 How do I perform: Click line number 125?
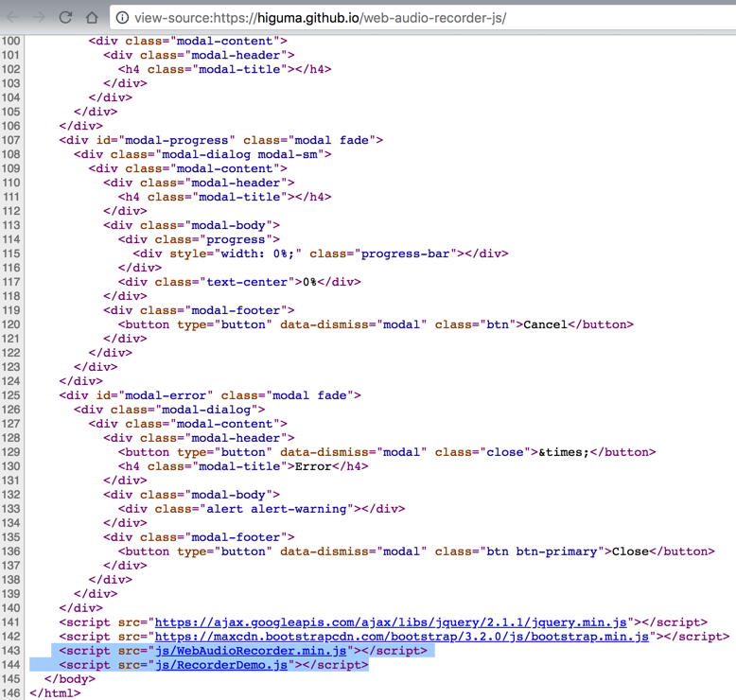[x=10, y=395]
